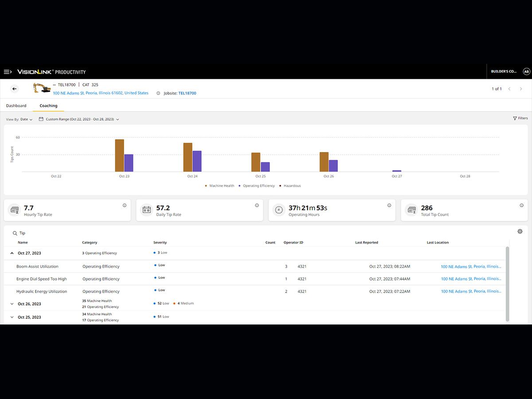The image size is (532, 399).
Task: Expand the Oct 26, 2023 row
Action: click(x=12, y=304)
